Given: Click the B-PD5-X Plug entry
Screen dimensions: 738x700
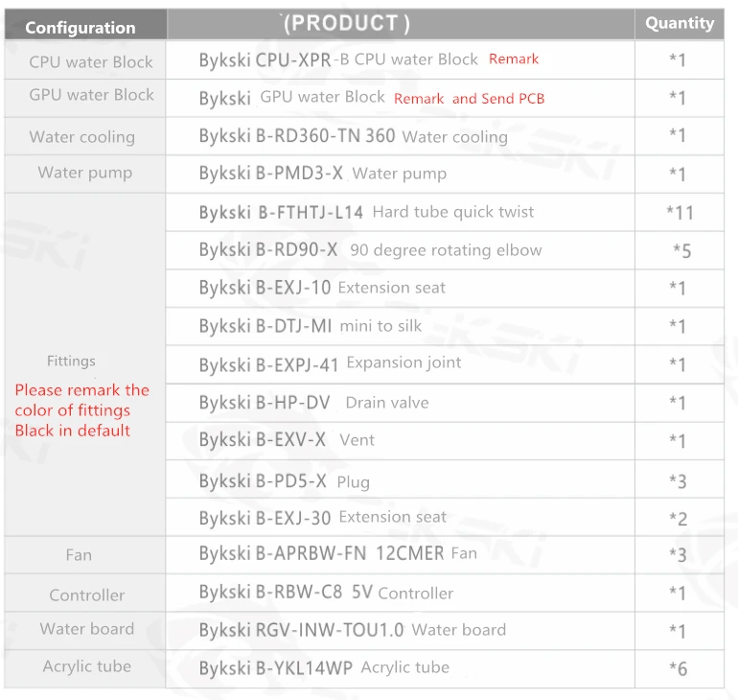Looking at the screenshot, I should [x=285, y=481].
